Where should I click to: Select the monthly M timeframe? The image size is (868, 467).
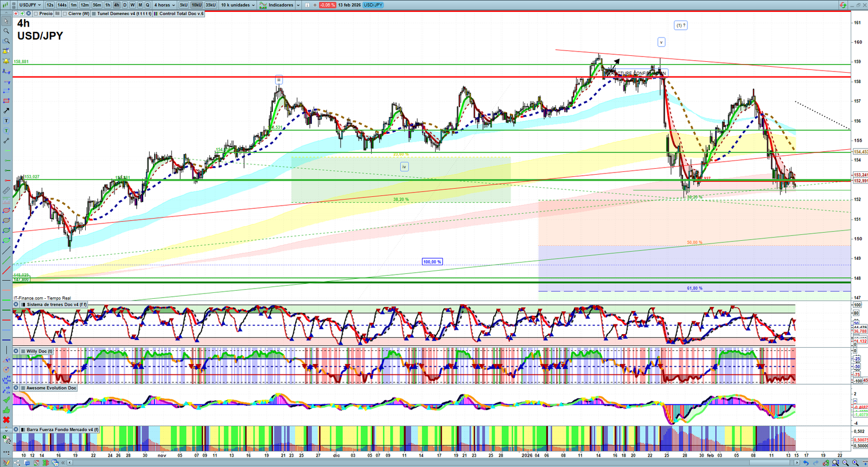point(140,5)
